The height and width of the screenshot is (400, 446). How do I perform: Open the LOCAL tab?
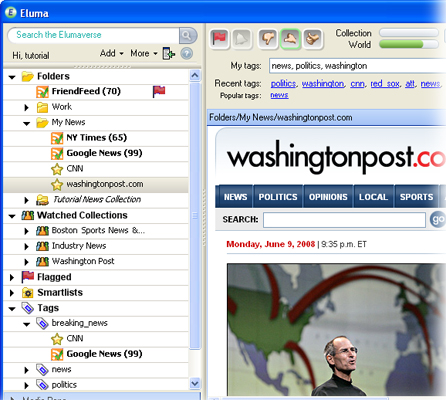(x=373, y=197)
